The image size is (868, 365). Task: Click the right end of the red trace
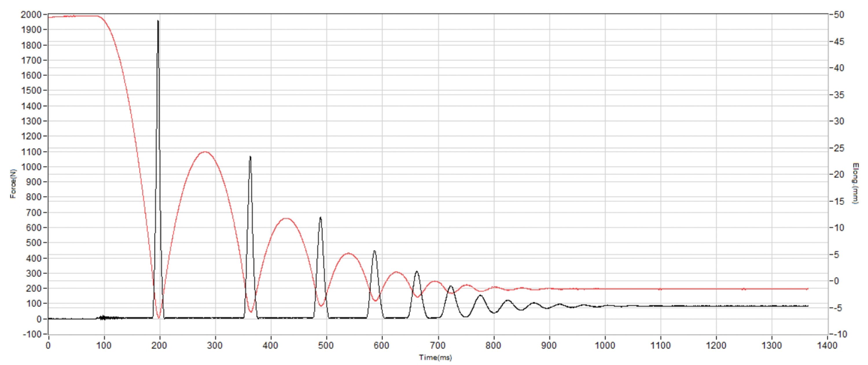click(808, 289)
